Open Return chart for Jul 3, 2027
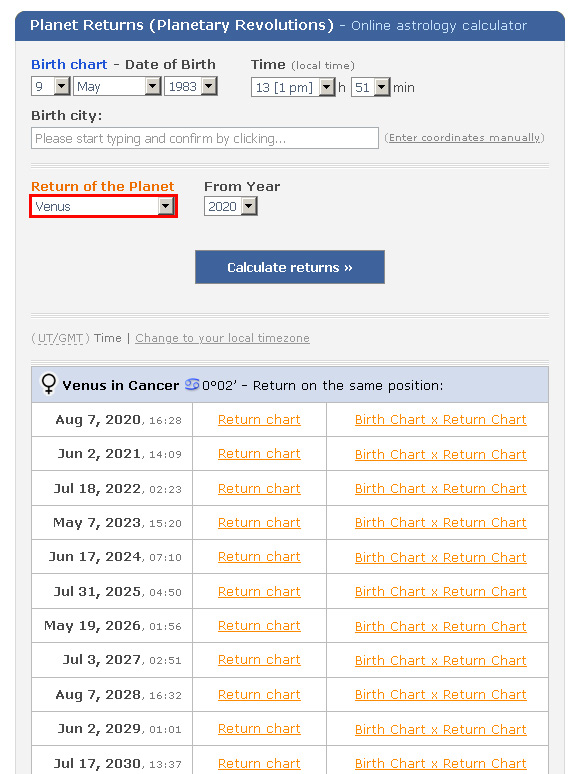Viewport: 580px width, 774px height. click(x=259, y=660)
